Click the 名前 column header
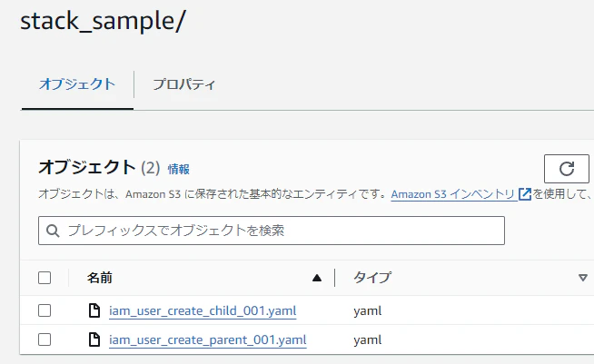The image size is (594, 364). tap(100, 278)
